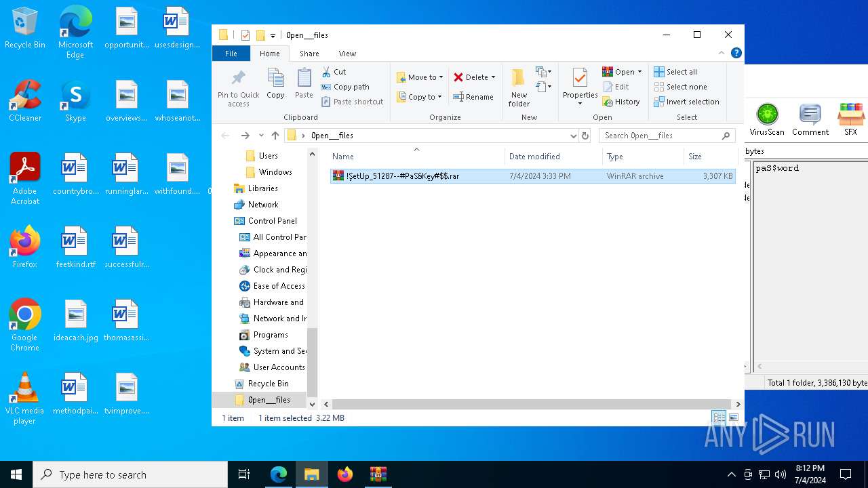Open the New item dropdown

point(544,72)
